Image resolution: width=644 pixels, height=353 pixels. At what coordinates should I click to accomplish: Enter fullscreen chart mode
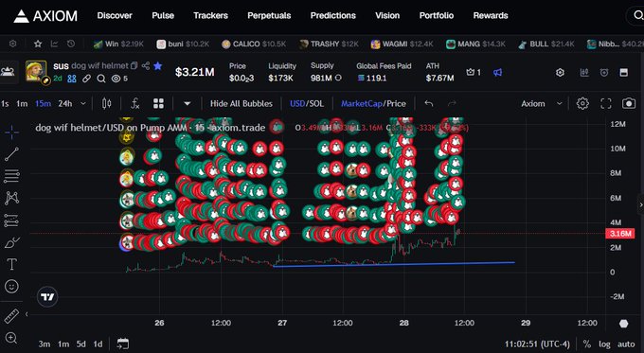pos(606,104)
